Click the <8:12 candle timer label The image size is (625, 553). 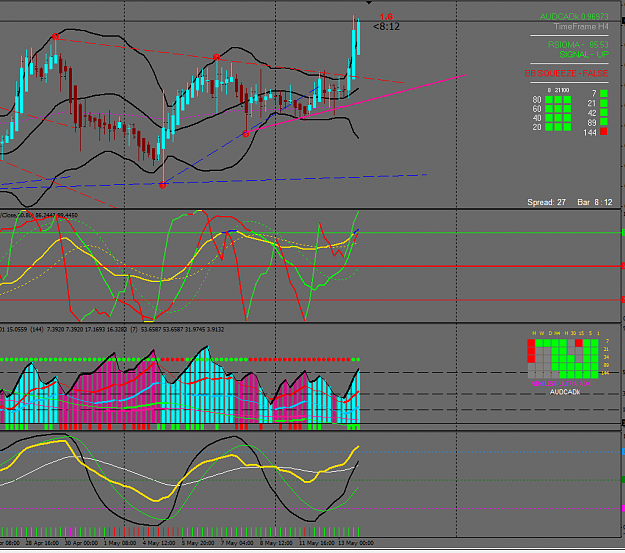[x=386, y=27]
